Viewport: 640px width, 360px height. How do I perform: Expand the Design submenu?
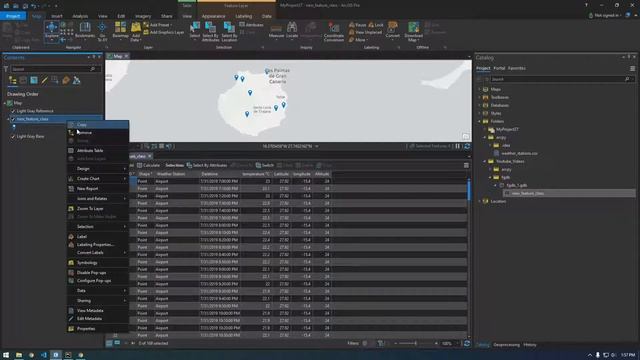coord(98,169)
